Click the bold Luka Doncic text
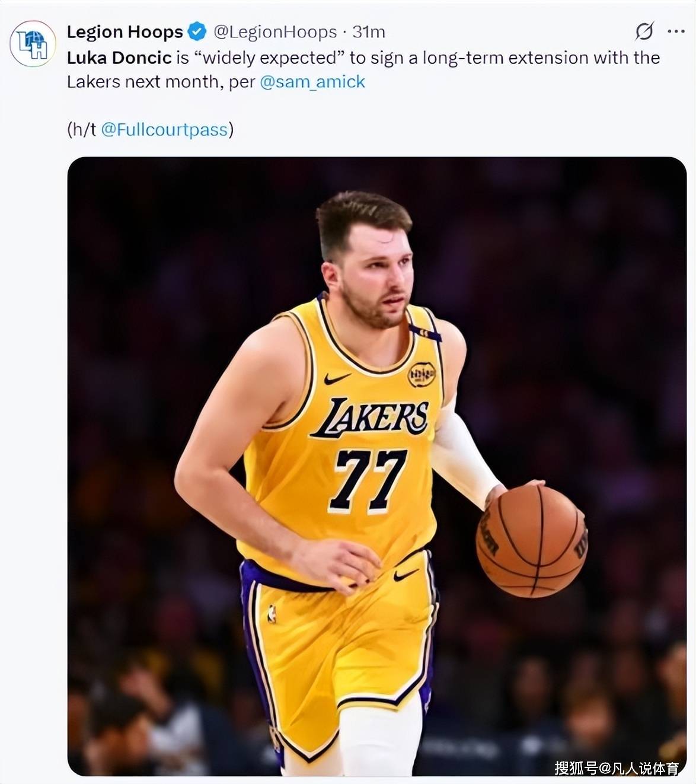 tap(119, 58)
